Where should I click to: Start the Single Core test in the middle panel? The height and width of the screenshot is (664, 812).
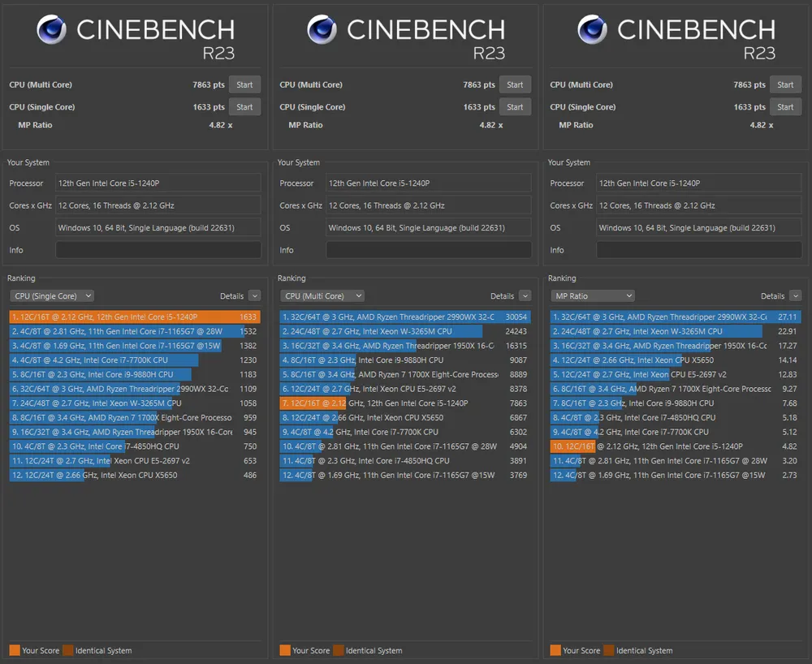(x=515, y=107)
